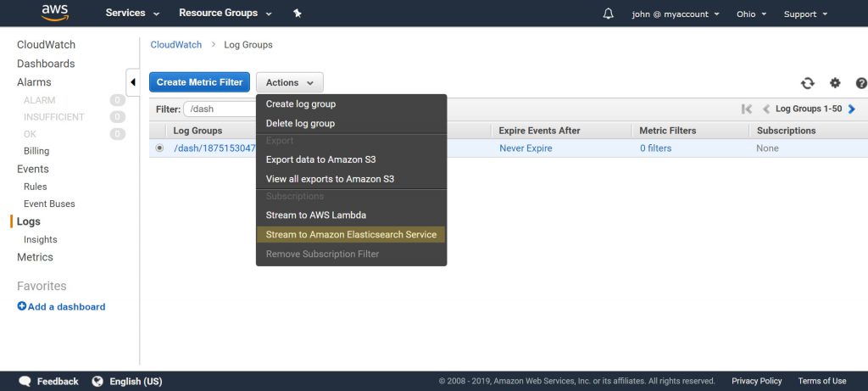Open Billing in the sidebar
The height and width of the screenshot is (391, 868).
pyautogui.click(x=36, y=151)
